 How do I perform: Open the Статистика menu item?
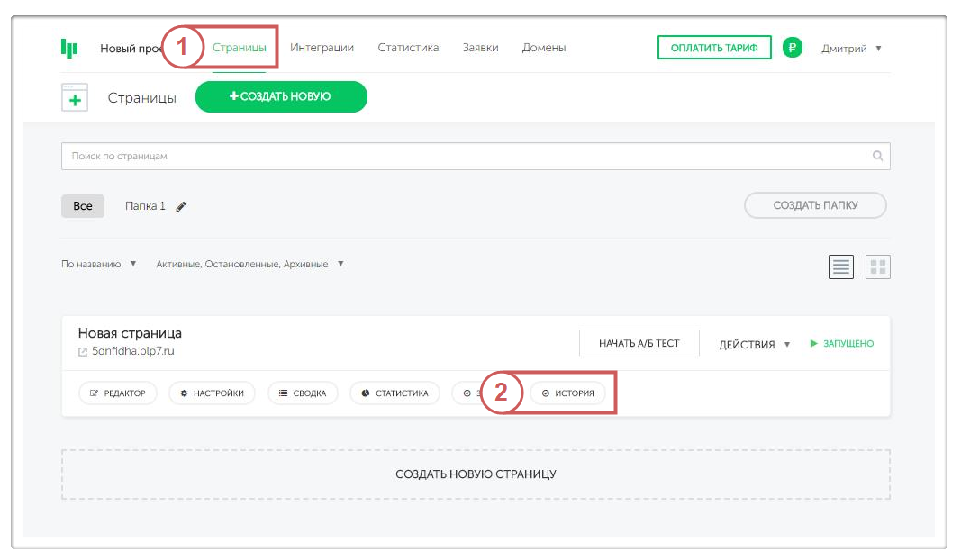click(408, 48)
